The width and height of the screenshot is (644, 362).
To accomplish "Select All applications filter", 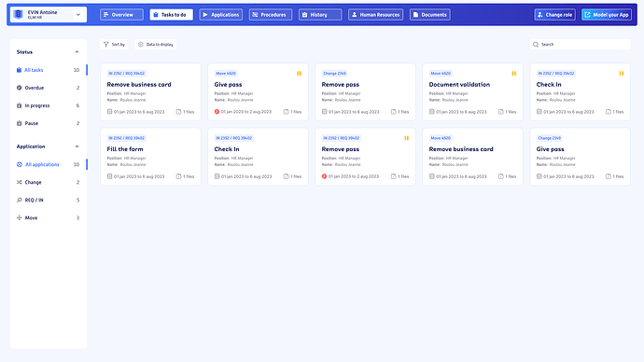I will [x=48, y=164].
